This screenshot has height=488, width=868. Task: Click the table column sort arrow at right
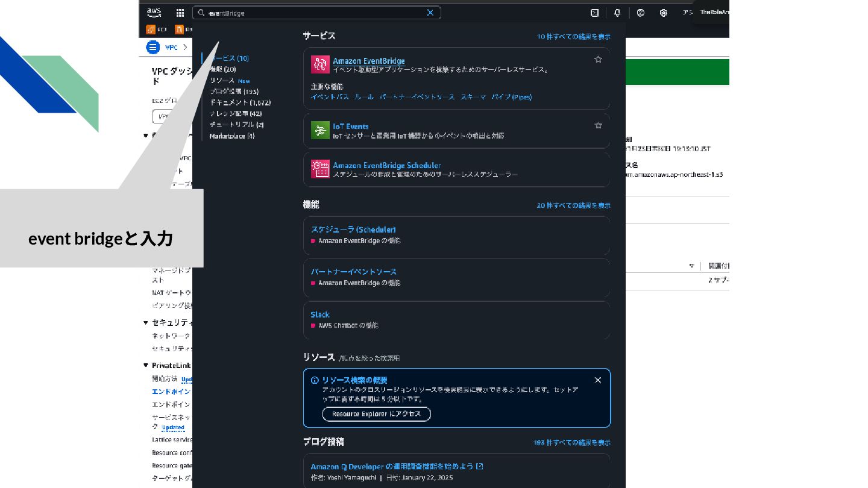click(x=691, y=266)
